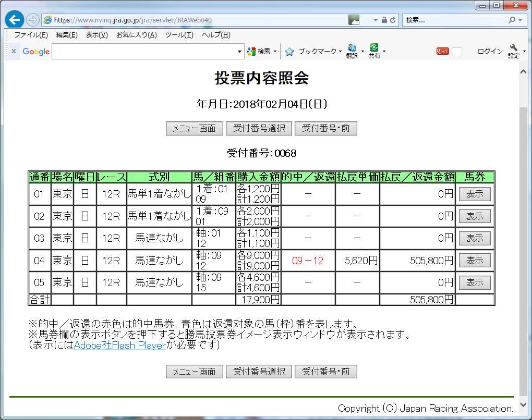This screenshot has width=532, height=420.
Task: Click the Google +1 button
Action: pyautogui.click(x=442, y=51)
